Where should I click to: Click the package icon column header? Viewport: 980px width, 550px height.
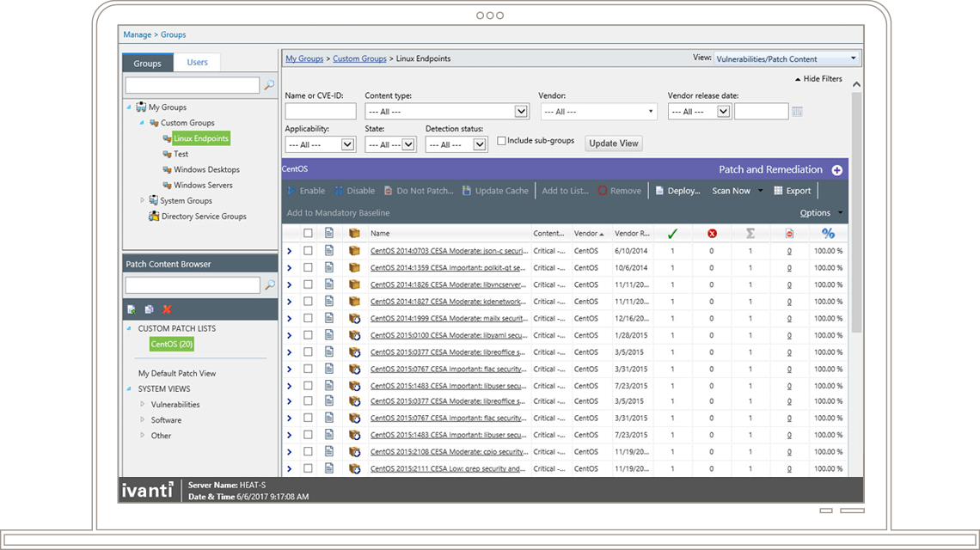coord(354,233)
